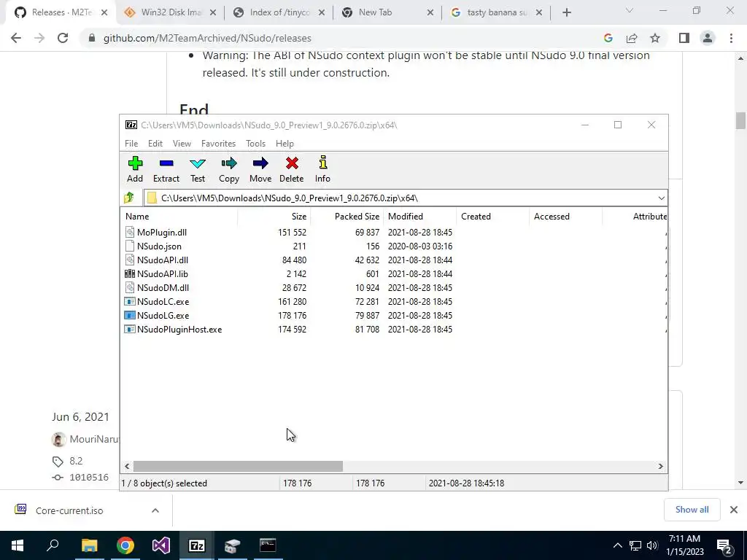Viewport: 747px width, 560px height.
Task: Click the Google icon in the address bar
Action: tap(608, 38)
